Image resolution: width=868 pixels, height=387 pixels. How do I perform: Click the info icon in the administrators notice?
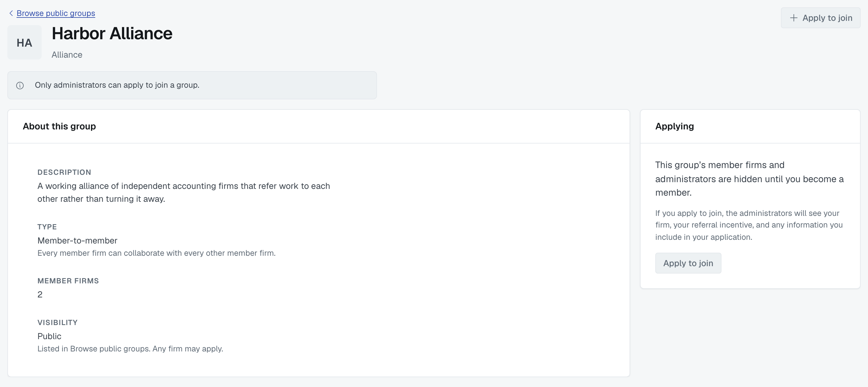point(20,85)
